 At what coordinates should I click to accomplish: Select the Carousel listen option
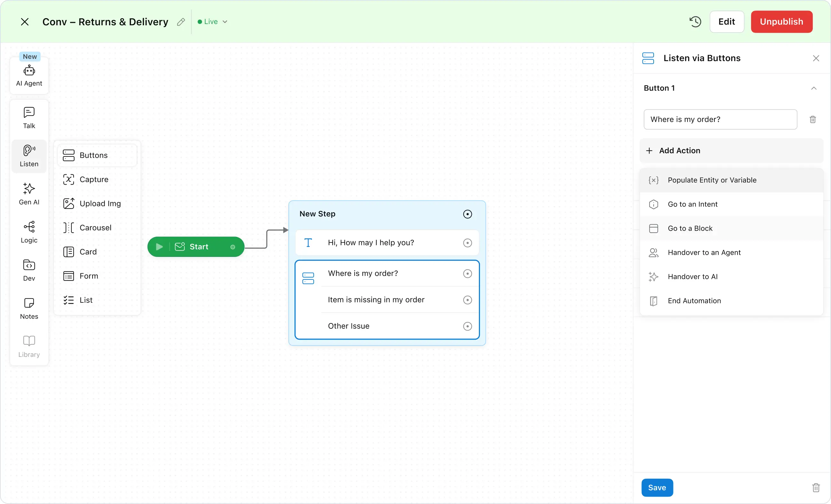[x=95, y=228]
